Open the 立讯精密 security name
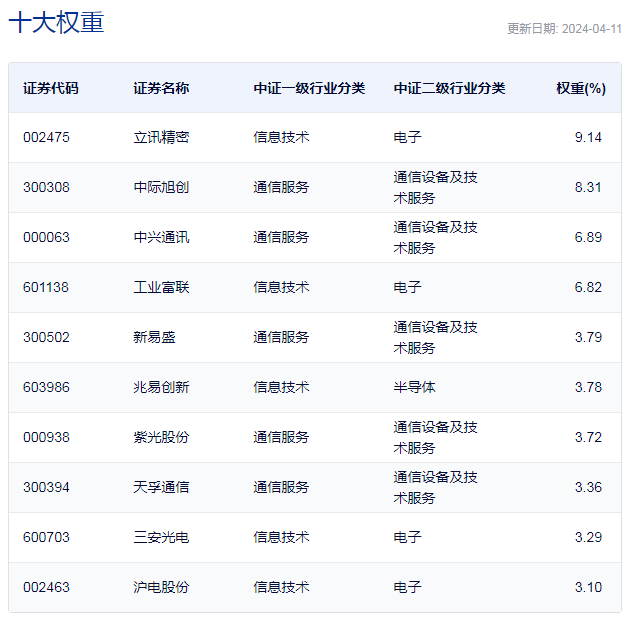 pyautogui.click(x=161, y=137)
